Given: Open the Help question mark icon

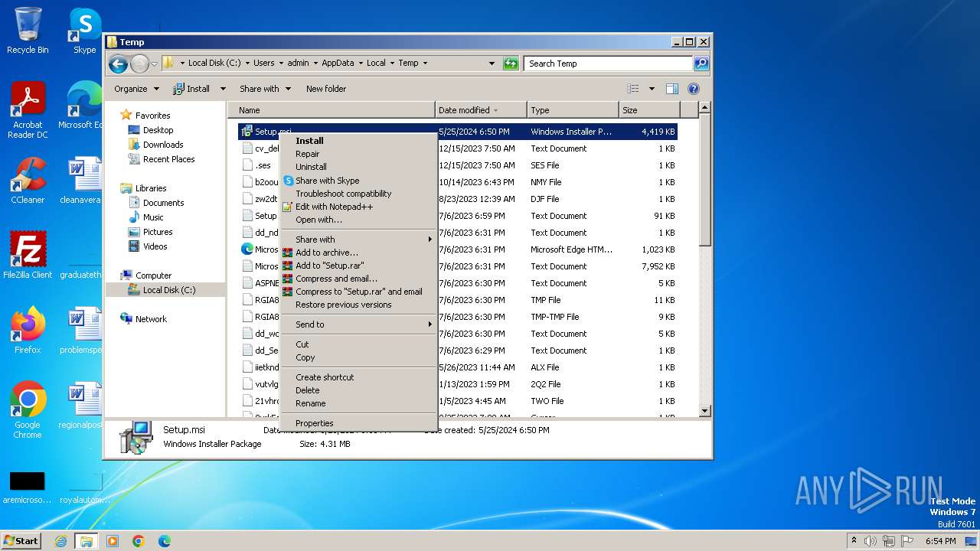Looking at the screenshot, I should click(x=694, y=89).
